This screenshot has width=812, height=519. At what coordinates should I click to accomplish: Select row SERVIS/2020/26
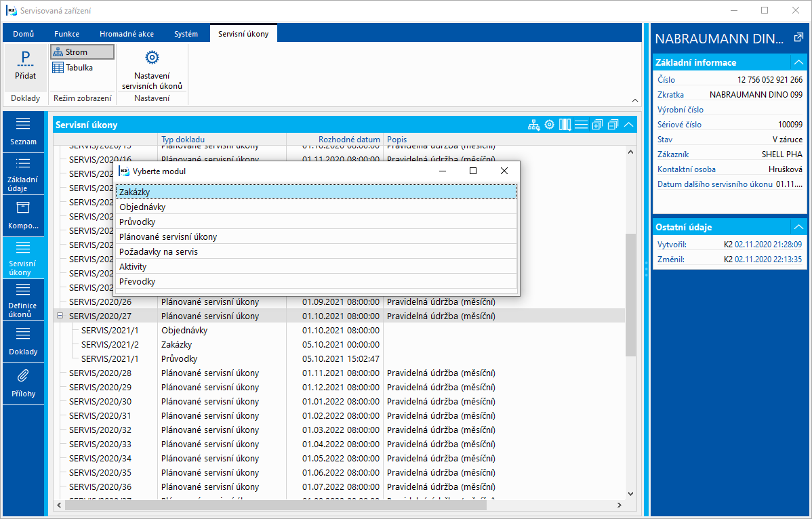[339, 302]
